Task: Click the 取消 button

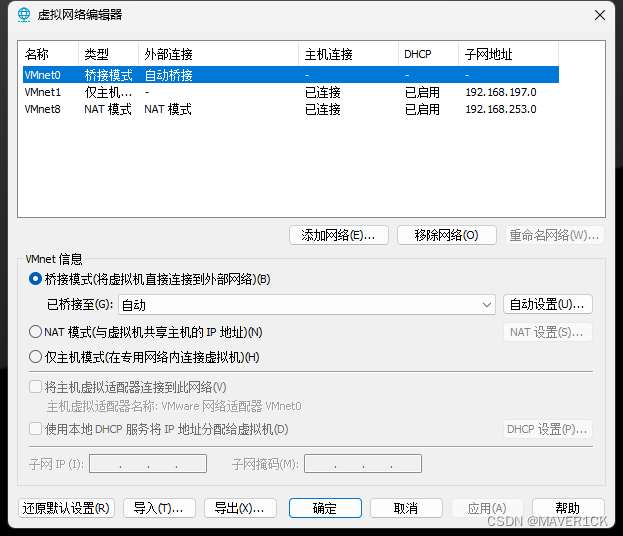Action: point(406,508)
